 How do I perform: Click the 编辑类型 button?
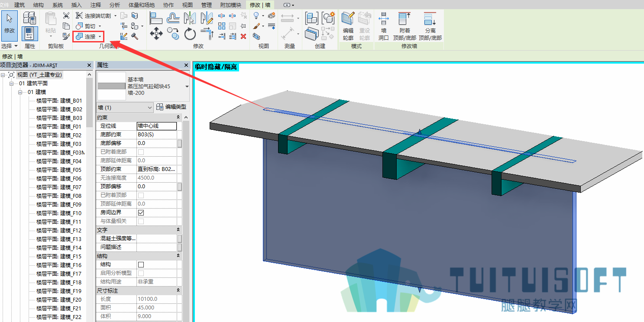tap(172, 107)
